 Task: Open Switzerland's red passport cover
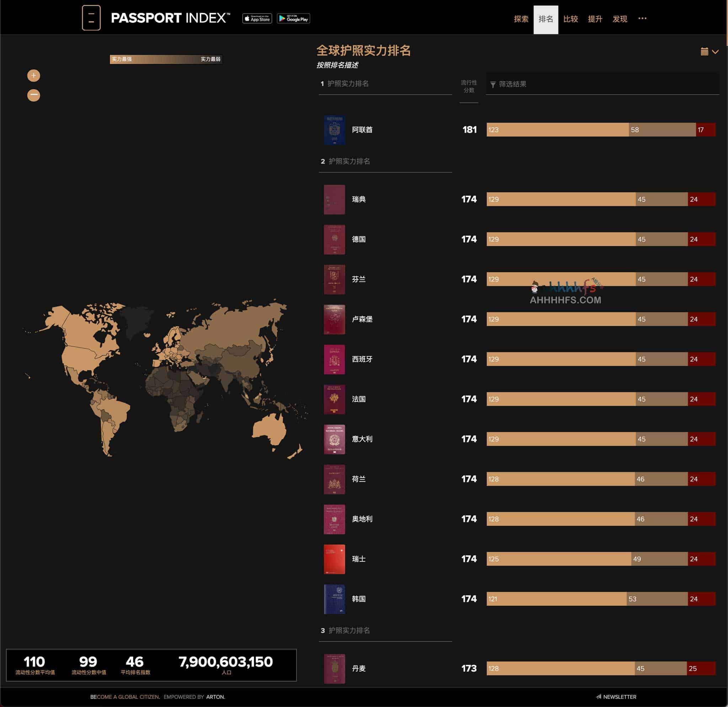[334, 559]
